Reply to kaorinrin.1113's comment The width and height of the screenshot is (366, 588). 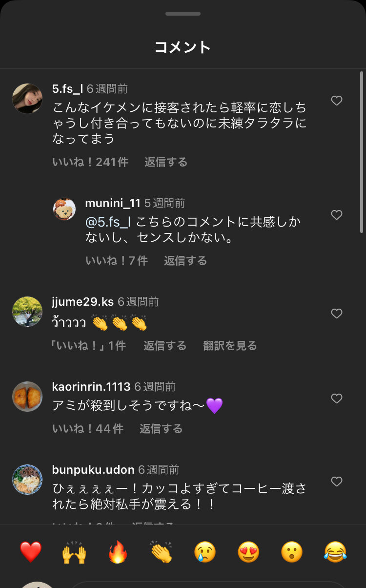161,429
